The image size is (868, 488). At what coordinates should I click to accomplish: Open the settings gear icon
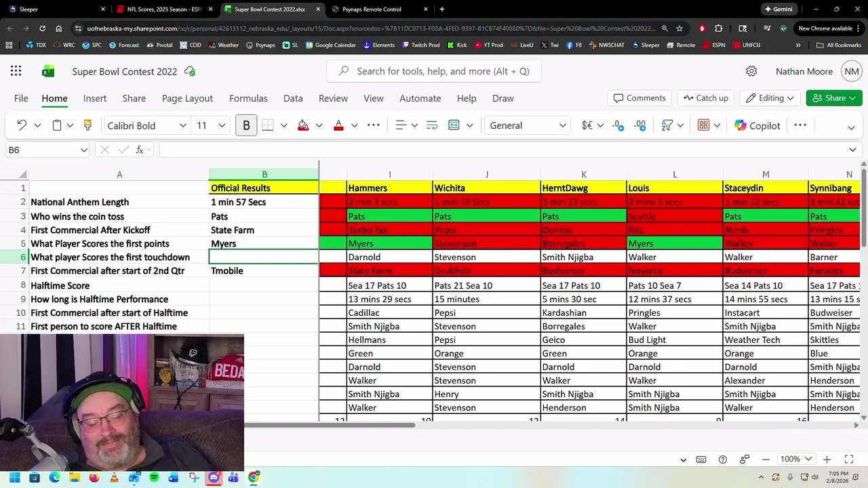tap(751, 71)
